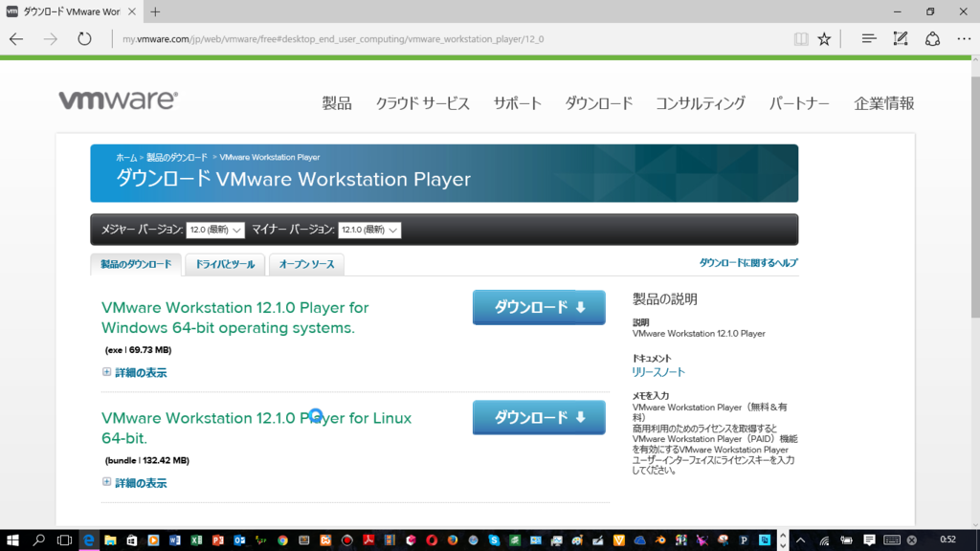Close the VMware download browser tab

pyautogui.click(x=132, y=11)
